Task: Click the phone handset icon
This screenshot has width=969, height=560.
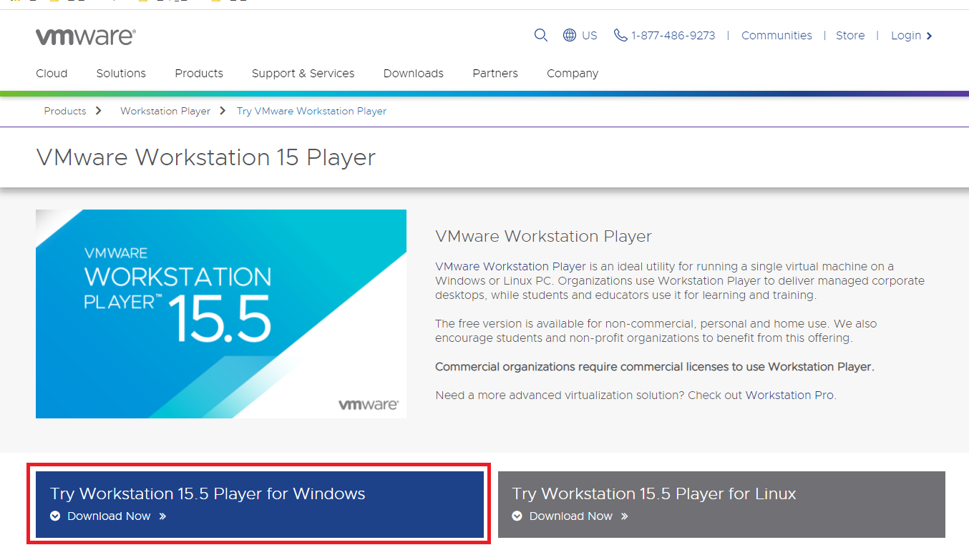Action: 620,35
